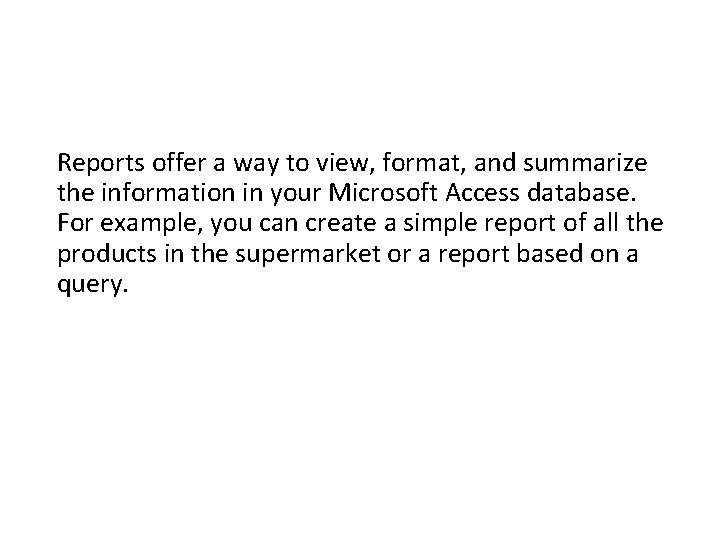Click the word "Reports" starting the paragraph
This screenshot has height=540, width=720.
pyautogui.click(x=101, y=163)
